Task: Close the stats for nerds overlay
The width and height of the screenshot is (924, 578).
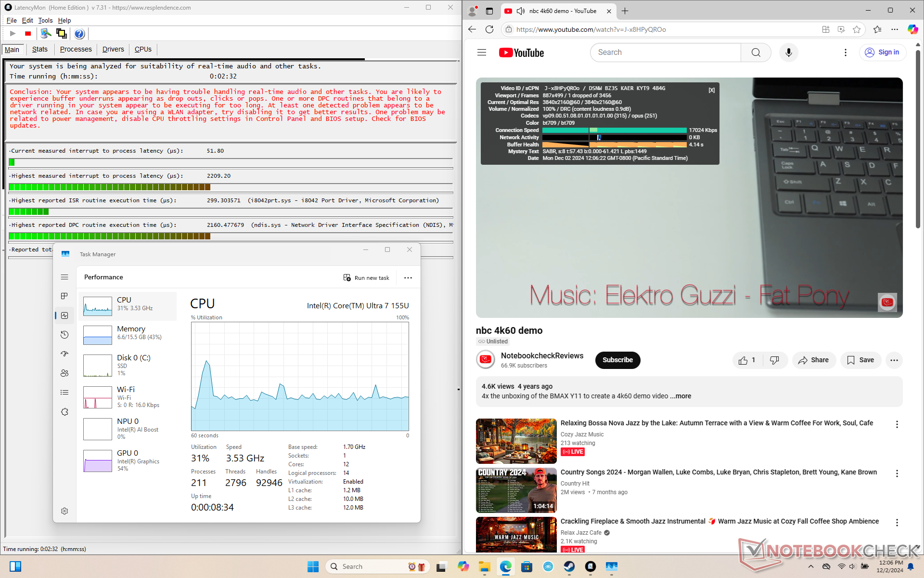Action: pyautogui.click(x=711, y=90)
